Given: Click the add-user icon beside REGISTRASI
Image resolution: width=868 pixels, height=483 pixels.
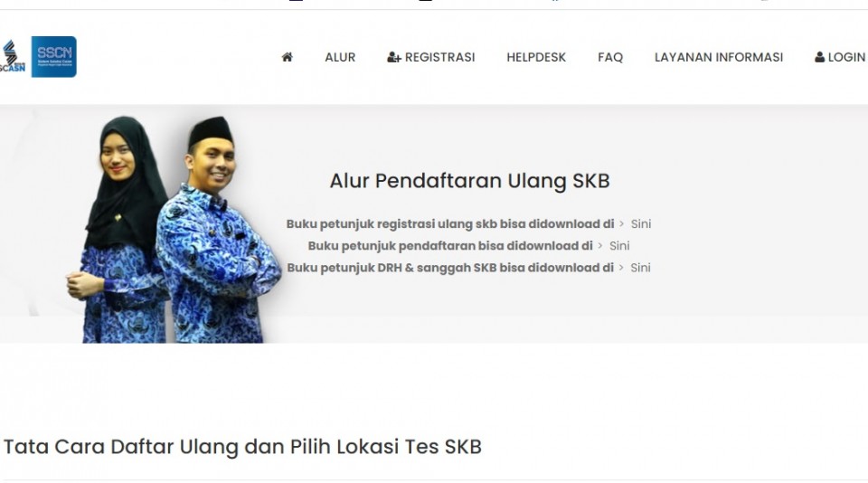Looking at the screenshot, I should [393, 57].
